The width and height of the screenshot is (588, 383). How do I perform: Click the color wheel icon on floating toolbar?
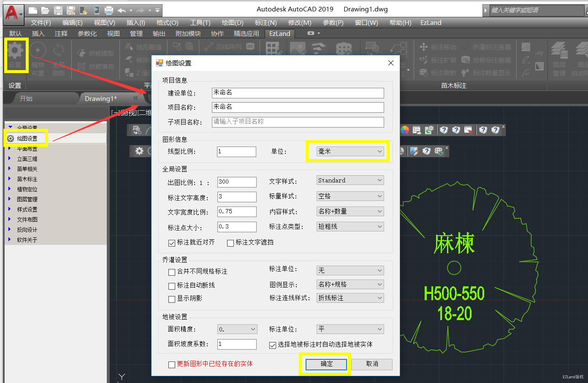[404, 130]
